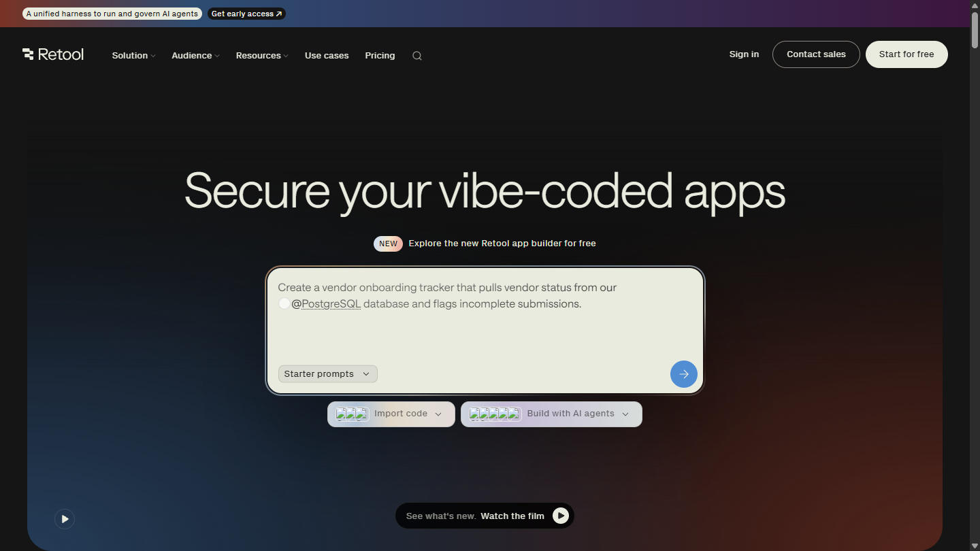Image resolution: width=980 pixels, height=551 pixels.
Task: Open the Import code dropdown
Action: (391, 414)
